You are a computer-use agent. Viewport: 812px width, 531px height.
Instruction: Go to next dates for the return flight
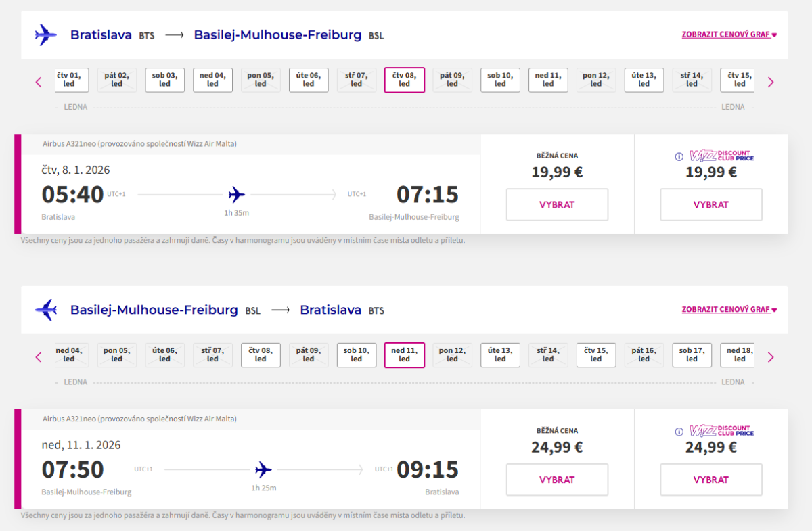770,357
